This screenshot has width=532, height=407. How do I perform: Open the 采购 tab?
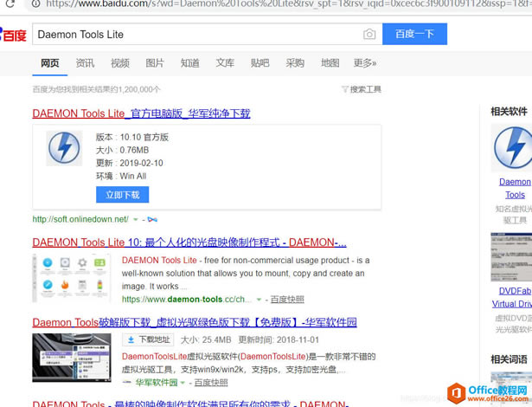[x=295, y=63]
